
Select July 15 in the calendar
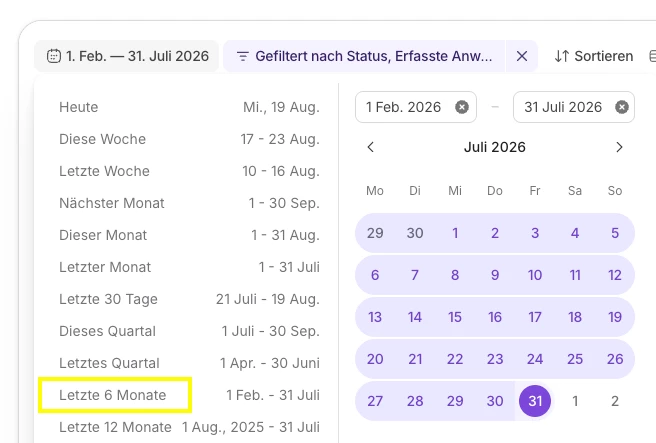pos(455,317)
